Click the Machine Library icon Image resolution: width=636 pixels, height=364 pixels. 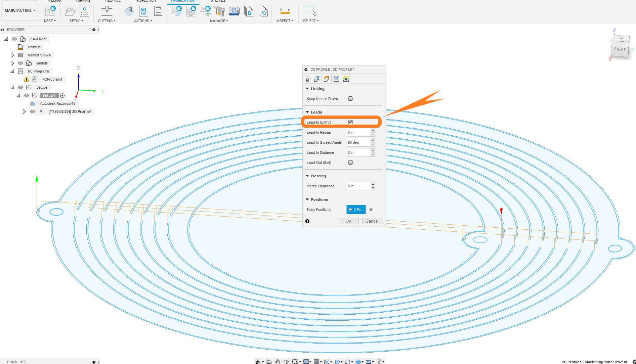click(234, 11)
